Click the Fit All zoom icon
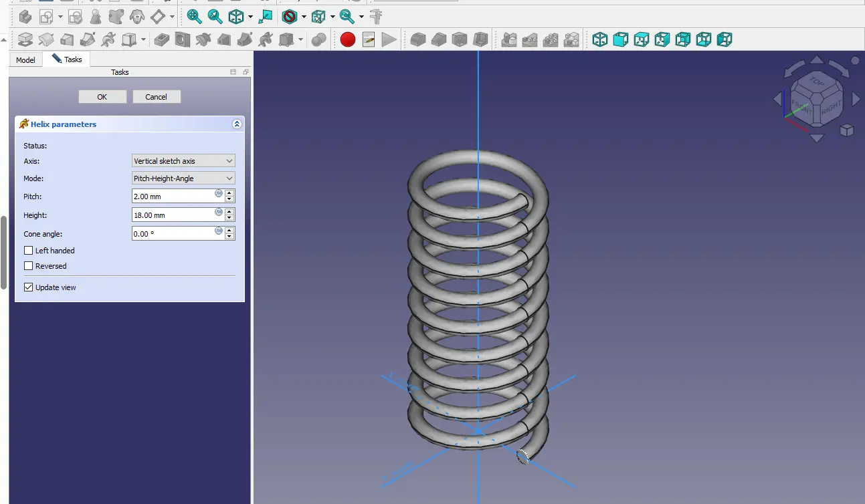 194,17
